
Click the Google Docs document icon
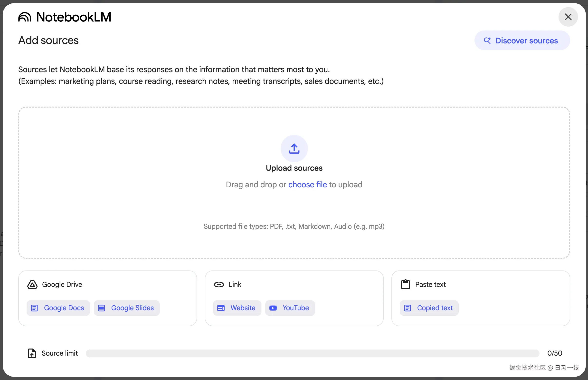pyautogui.click(x=34, y=308)
